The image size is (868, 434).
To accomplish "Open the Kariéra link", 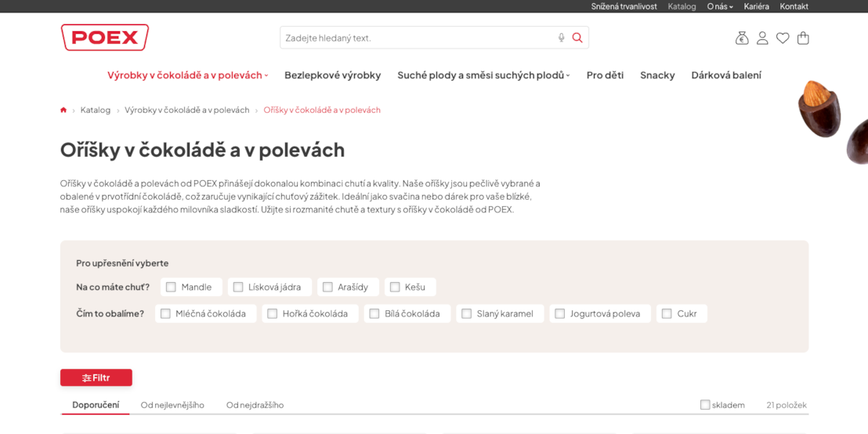I will coord(756,6).
